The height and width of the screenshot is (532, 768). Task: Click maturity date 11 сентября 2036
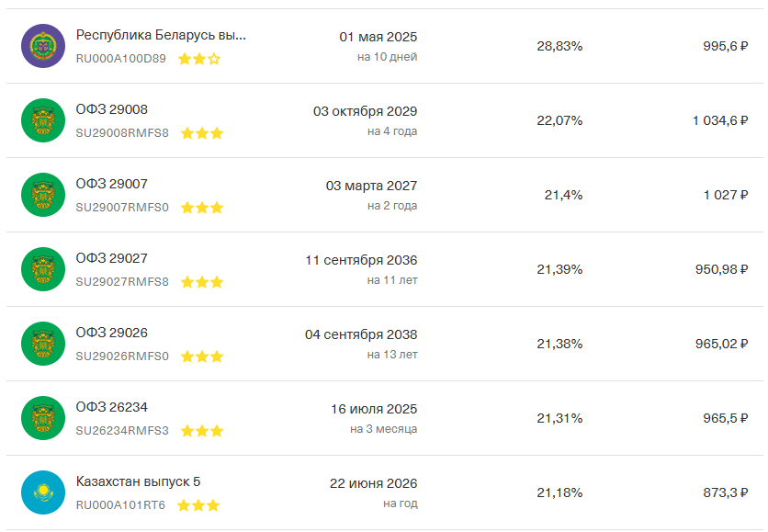[361, 260]
